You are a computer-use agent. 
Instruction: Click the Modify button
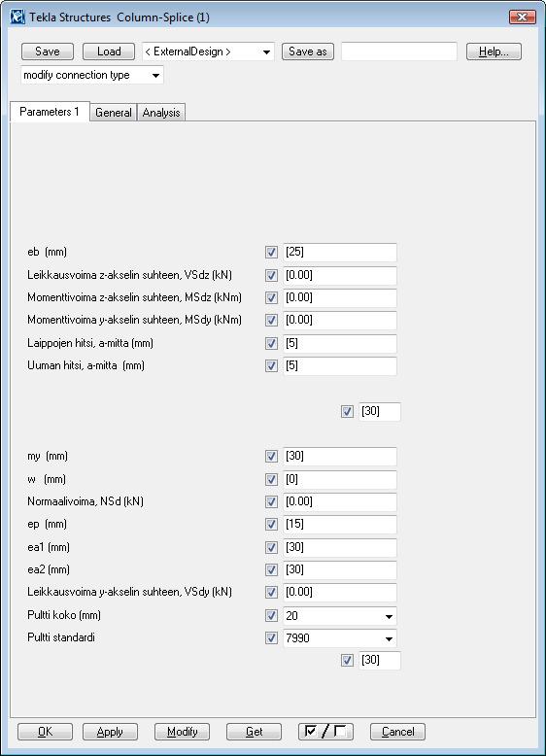pos(182,732)
